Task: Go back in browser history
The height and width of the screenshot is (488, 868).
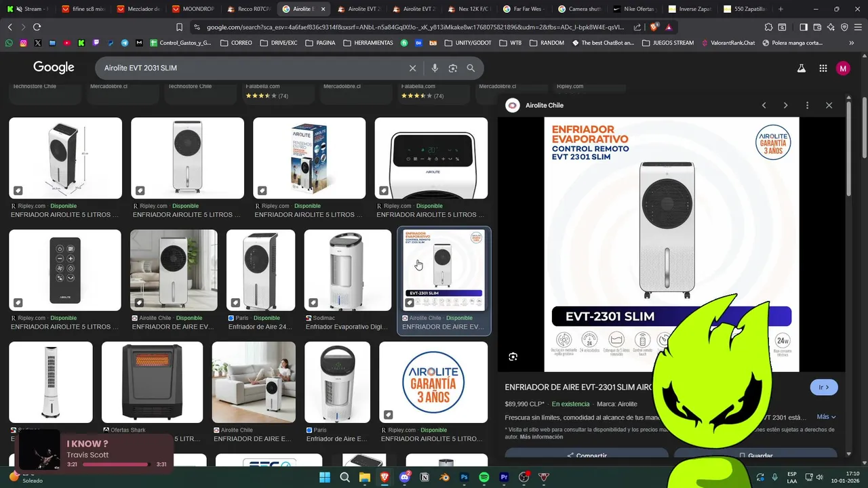Action: 9,27
